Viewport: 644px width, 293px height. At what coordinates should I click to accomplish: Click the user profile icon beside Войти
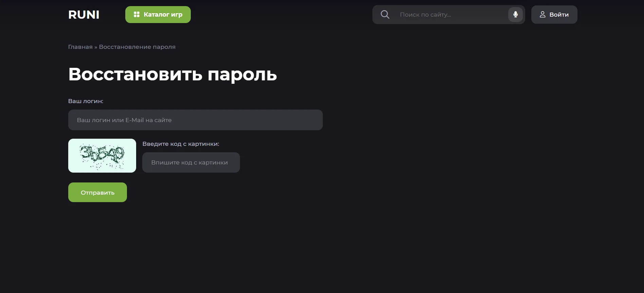pos(542,15)
